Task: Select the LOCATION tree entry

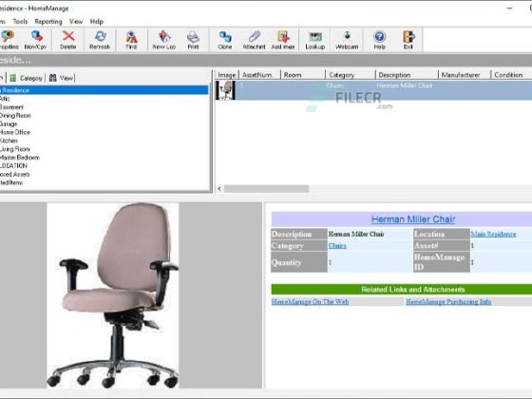Action: [13, 166]
